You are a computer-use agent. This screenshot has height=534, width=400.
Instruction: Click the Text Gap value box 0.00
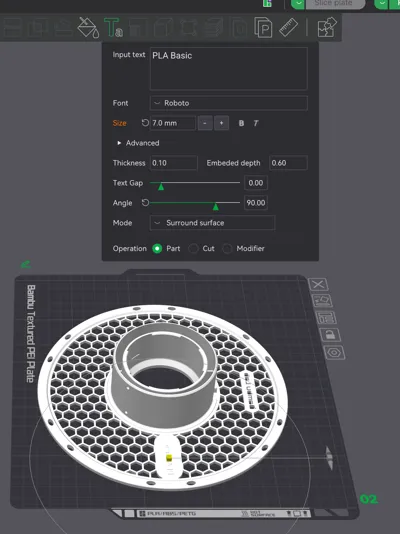click(x=256, y=183)
